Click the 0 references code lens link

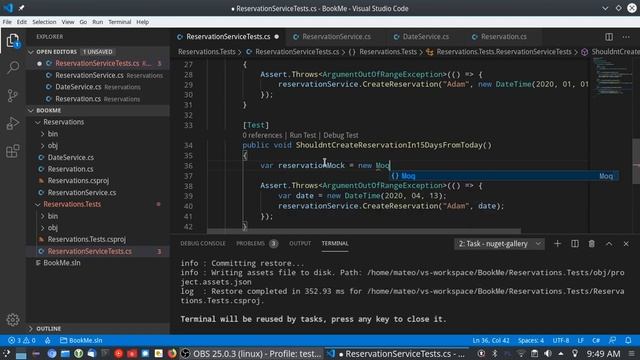click(262, 135)
